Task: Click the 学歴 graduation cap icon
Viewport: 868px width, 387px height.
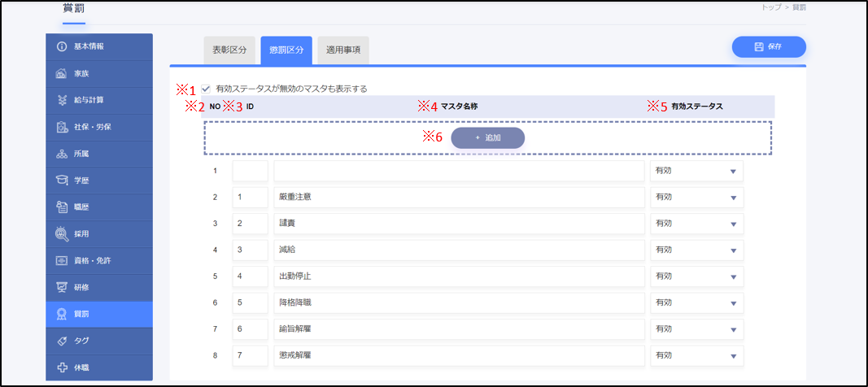Action: (62, 180)
